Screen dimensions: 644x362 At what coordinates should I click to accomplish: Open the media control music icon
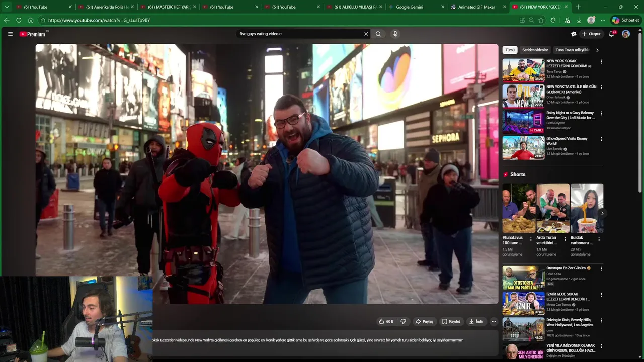(x=567, y=20)
